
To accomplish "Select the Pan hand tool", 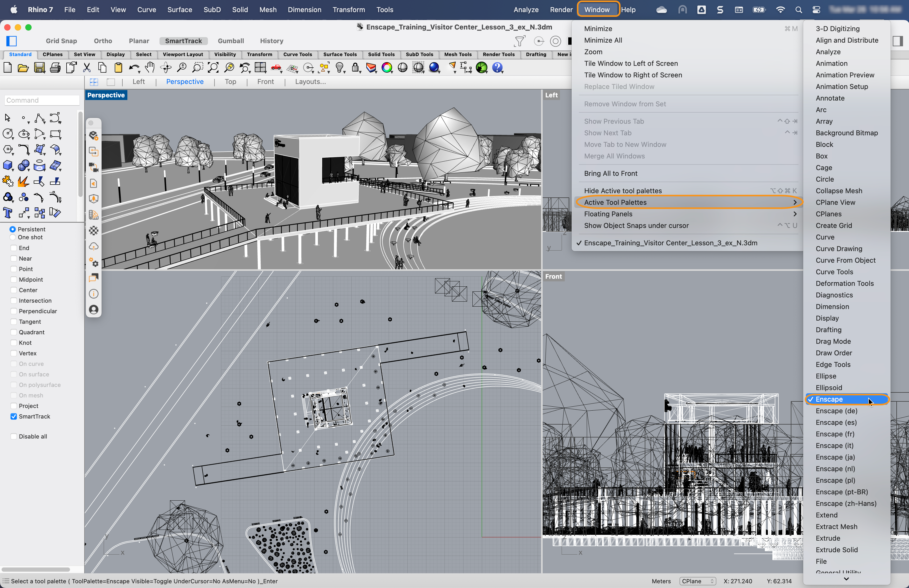I will pyautogui.click(x=150, y=68).
